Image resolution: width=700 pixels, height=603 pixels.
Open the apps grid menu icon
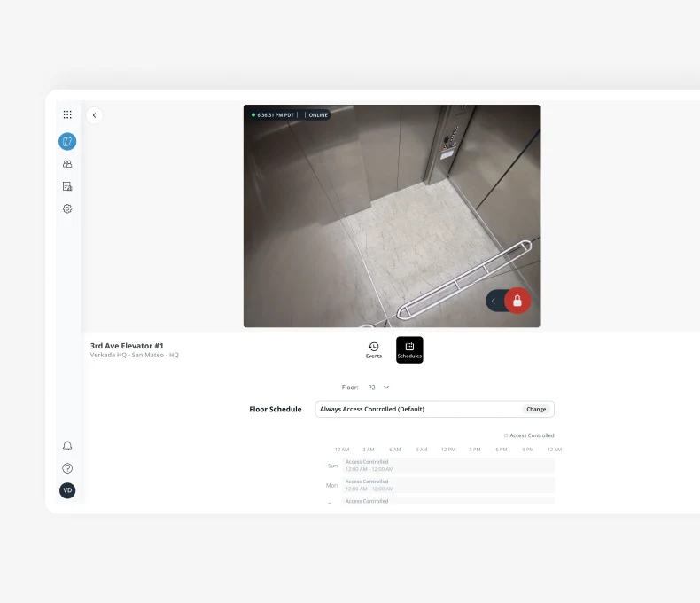click(x=67, y=114)
